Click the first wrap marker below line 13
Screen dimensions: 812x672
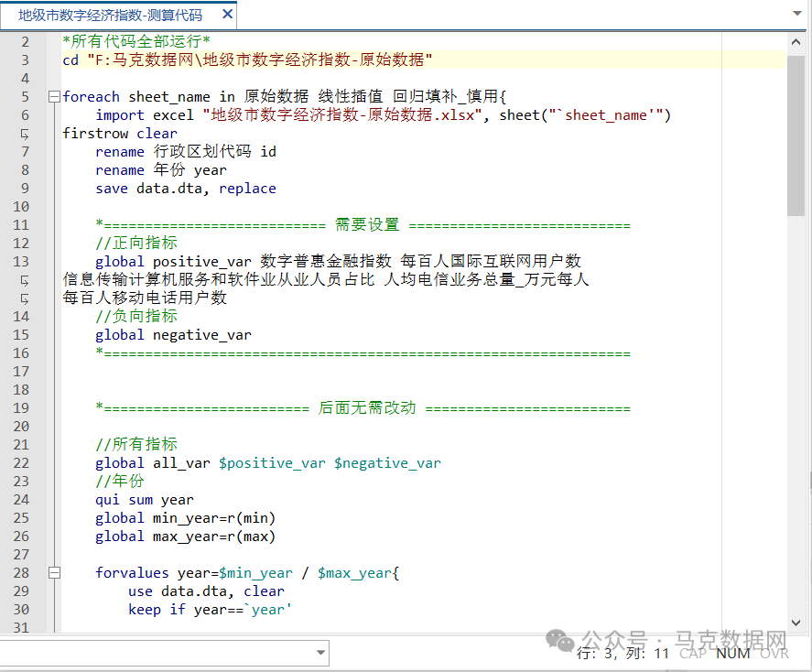25,280
